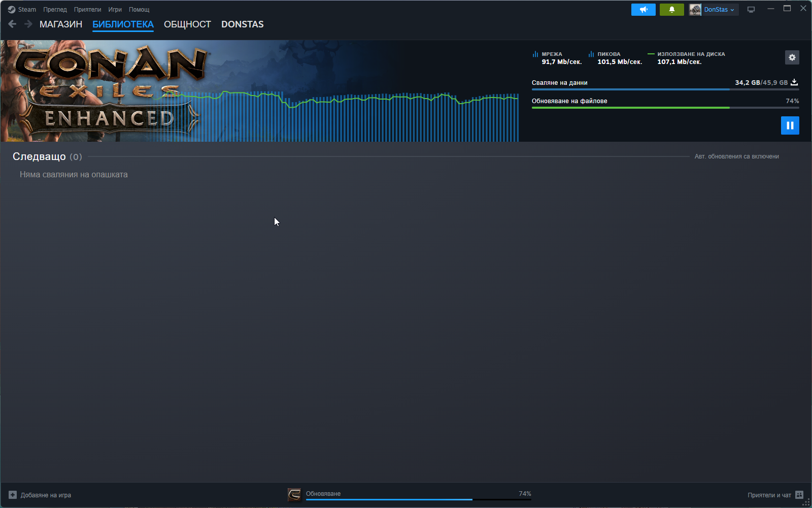The image size is (812, 508).
Task: Click the Обновяване на файлове progress bar
Action: coord(665,108)
